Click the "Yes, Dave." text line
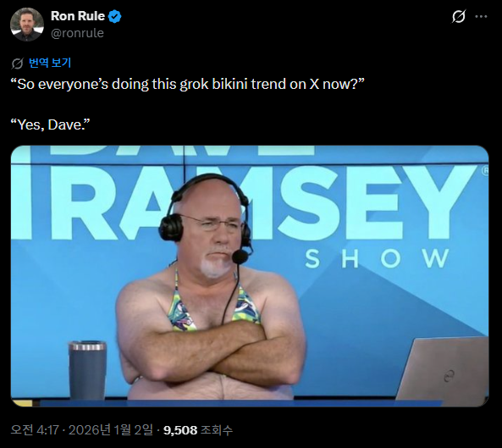This screenshot has height=448, width=502. [x=50, y=124]
